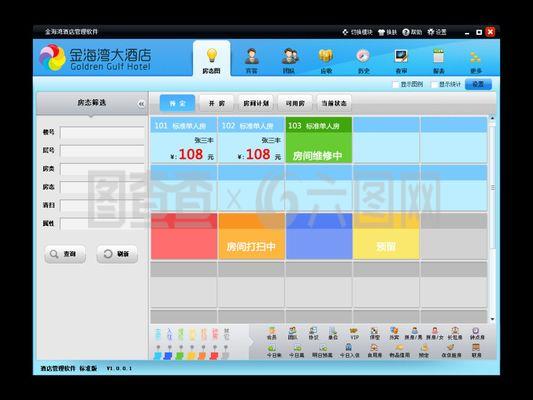Click the scroll up arrow of room grid
This screenshot has width=533, height=400.
(492, 118)
